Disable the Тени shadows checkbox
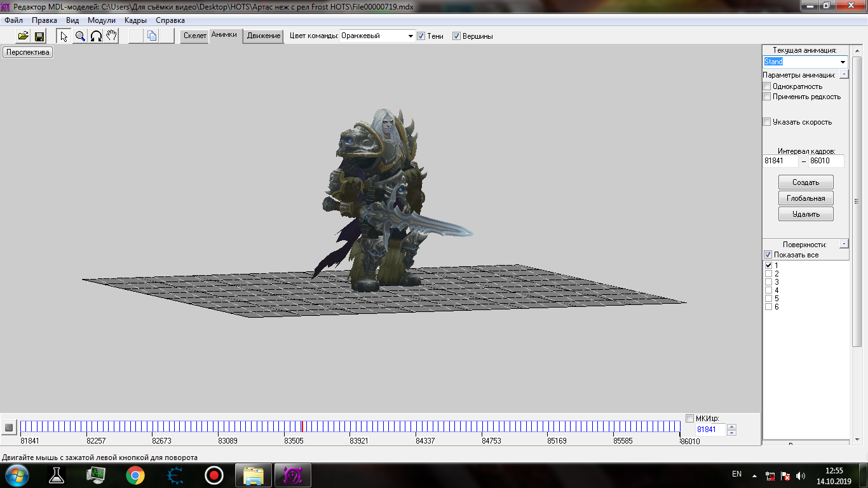Screen dimensions: 868x488 click(x=421, y=36)
